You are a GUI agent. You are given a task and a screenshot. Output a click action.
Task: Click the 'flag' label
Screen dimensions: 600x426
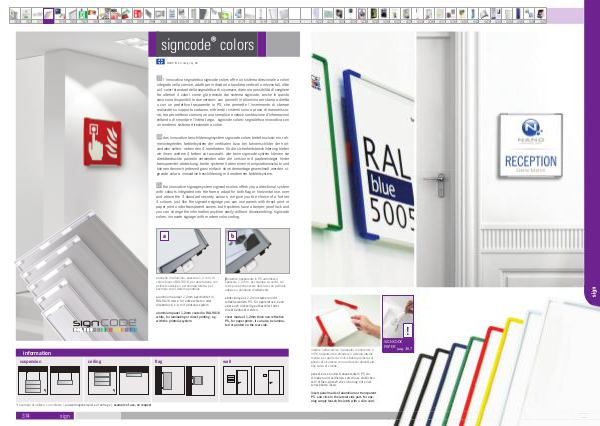click(x=158, y=361)
